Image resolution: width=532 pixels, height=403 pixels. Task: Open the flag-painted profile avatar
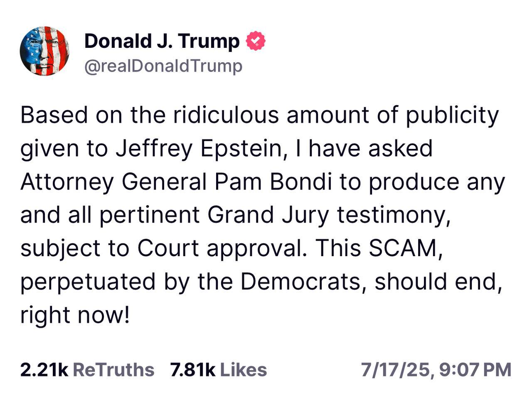pos(44,51)
